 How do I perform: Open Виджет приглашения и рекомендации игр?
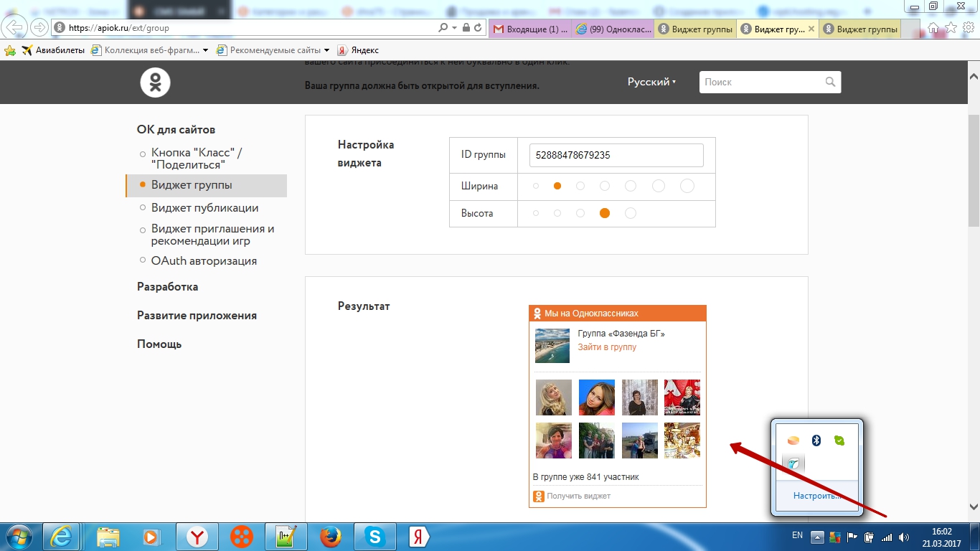click(x=213, y=235)
